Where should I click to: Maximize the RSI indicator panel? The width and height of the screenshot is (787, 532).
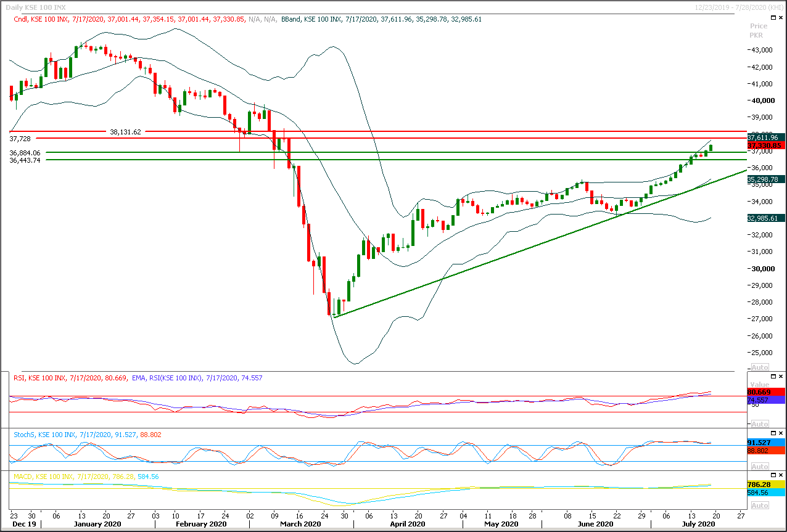773,376
